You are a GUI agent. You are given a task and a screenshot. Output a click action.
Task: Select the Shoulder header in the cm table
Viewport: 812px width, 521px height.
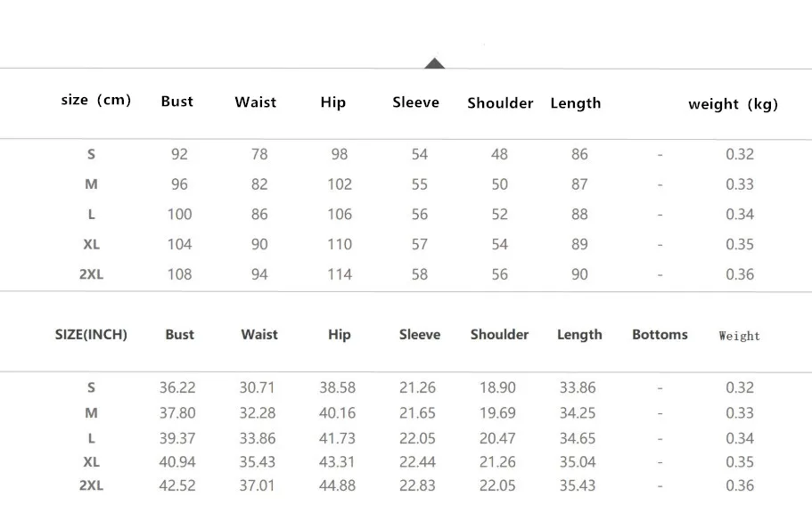500,103
